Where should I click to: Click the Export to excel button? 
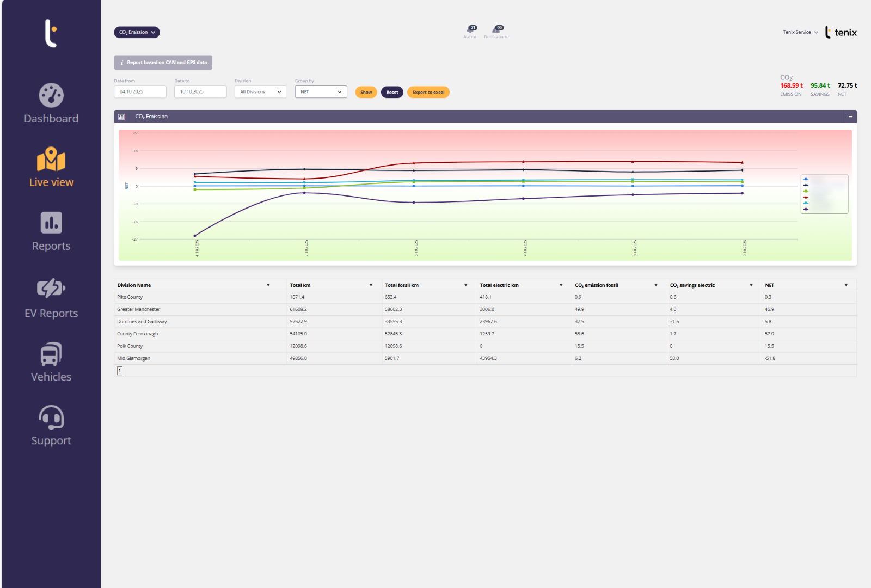coord(428,93)
